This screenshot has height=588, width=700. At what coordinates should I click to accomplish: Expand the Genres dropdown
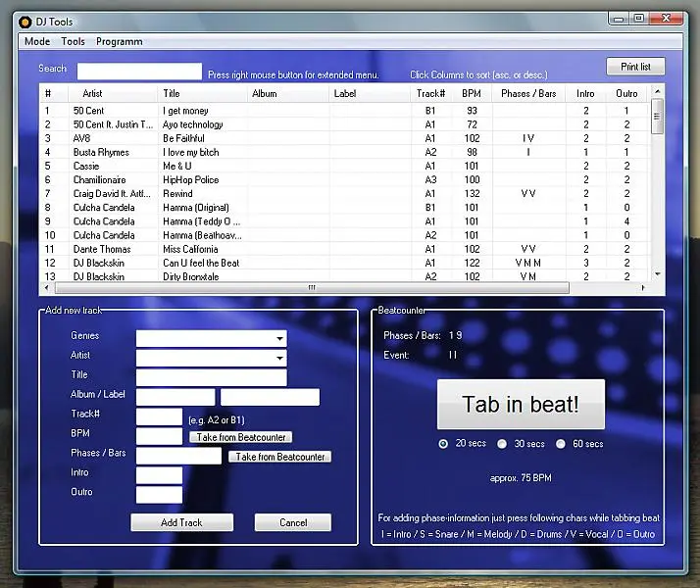click(280, 338)
